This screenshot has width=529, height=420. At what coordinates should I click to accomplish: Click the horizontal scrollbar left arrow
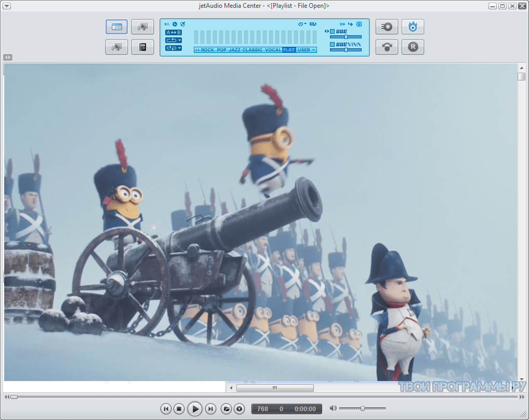click(231, 388)
